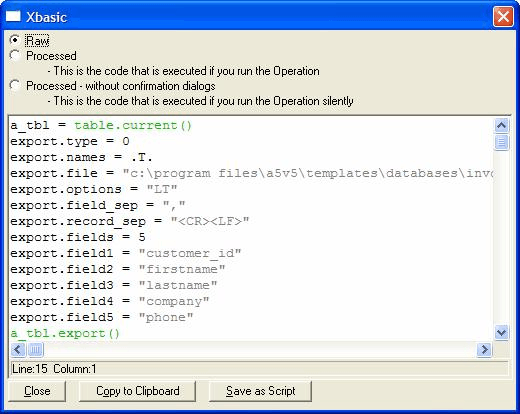Click the vertical scrollbar up arrow
This screenshot has width=520, height=414.
click(x=502, y=126)
